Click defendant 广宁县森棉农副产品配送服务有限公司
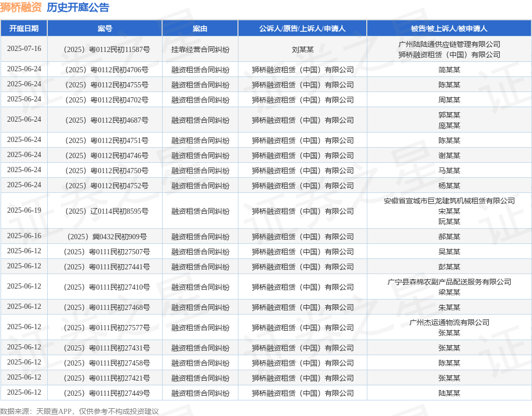The height and width of the screenshot is (416, 532). click(449, 282)
